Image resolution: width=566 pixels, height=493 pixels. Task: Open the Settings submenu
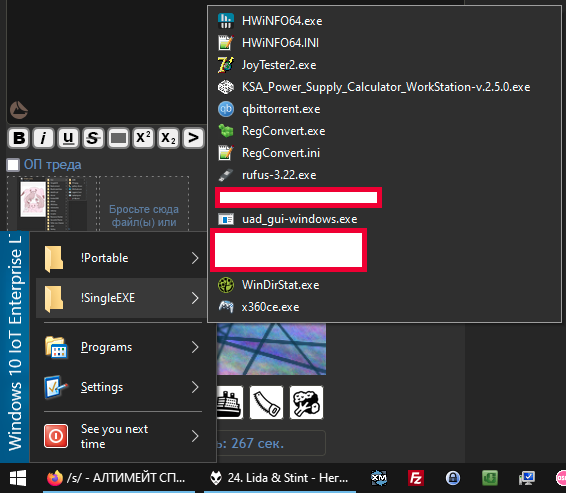pos(121,387)
